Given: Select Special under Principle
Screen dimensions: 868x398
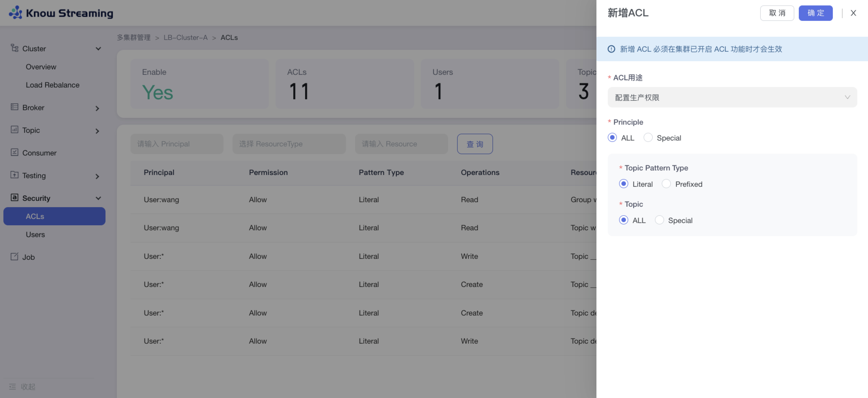Looking at the screenshot, I should (x=648, y=138).
